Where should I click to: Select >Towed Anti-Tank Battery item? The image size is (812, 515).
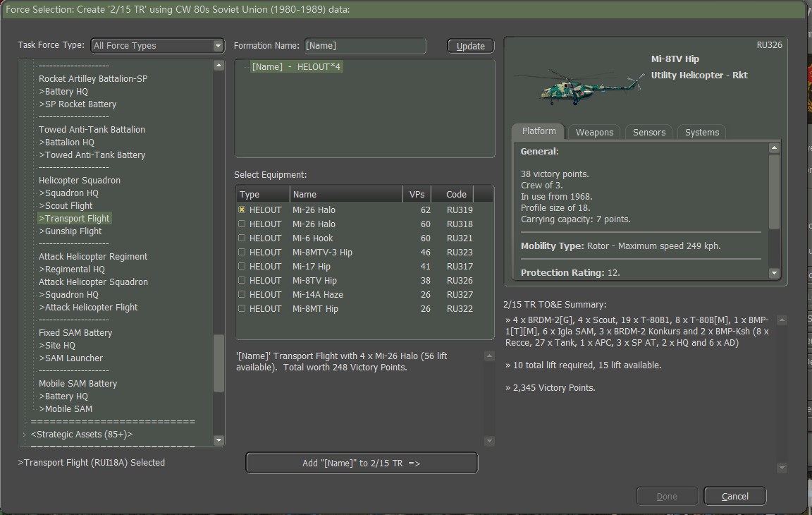[x=92, y=155]
